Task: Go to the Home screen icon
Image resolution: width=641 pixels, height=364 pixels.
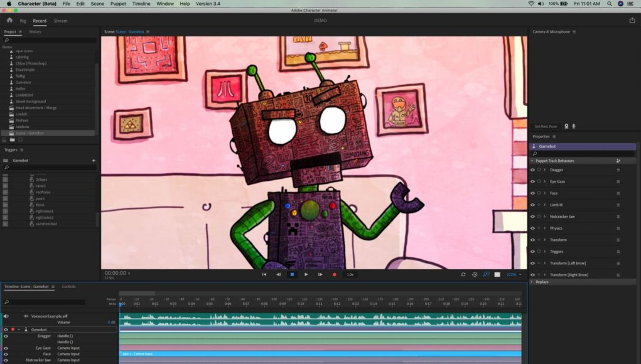Action: 9,20
